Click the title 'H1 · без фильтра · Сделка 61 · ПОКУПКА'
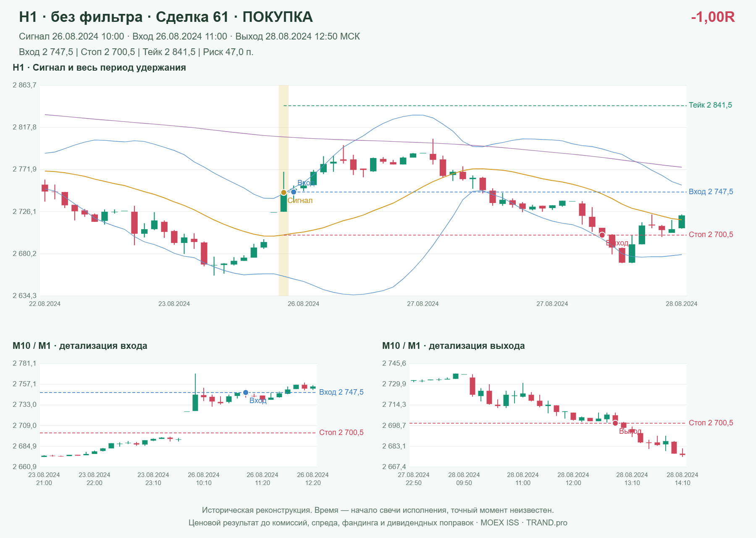The image size is (756, 538). click(166, 17)
